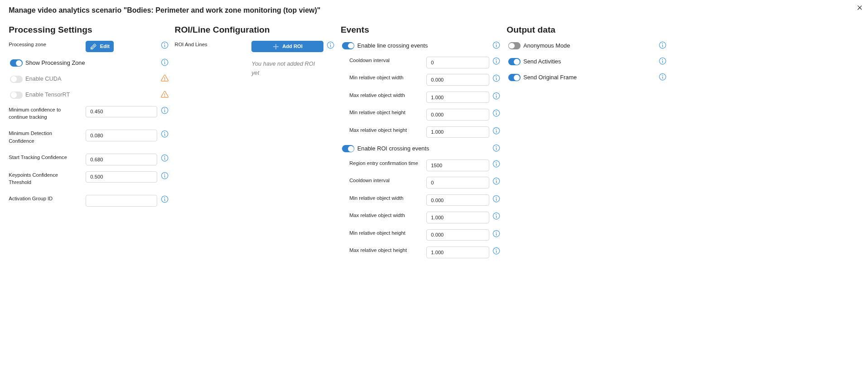Click info icon for Start Tracking Confidence
Image resolution: width=868 pixels, height=387 pixels.
[x=164, y=158]
